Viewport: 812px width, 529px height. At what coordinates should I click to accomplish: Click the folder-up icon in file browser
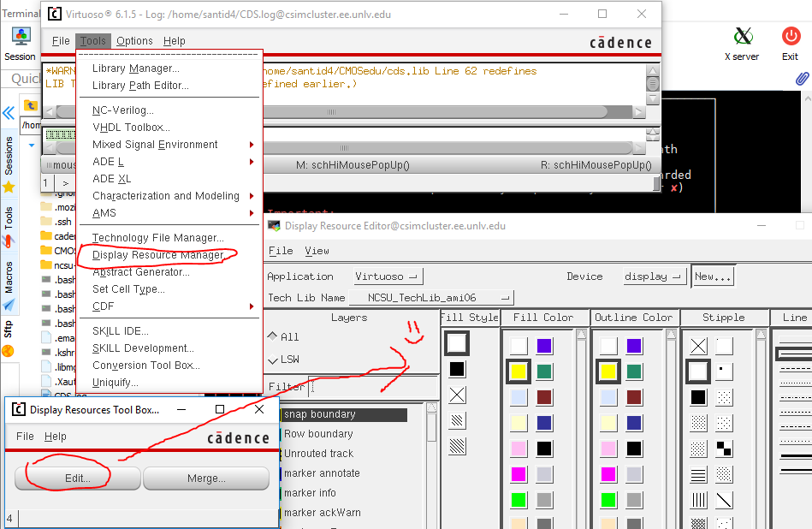pos(31,105)
